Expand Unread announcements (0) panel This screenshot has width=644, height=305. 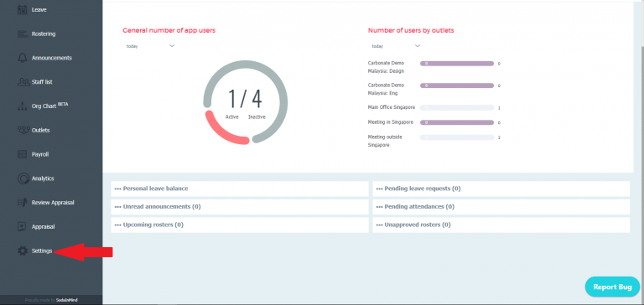pyautogui.click(x=240, y=207)
